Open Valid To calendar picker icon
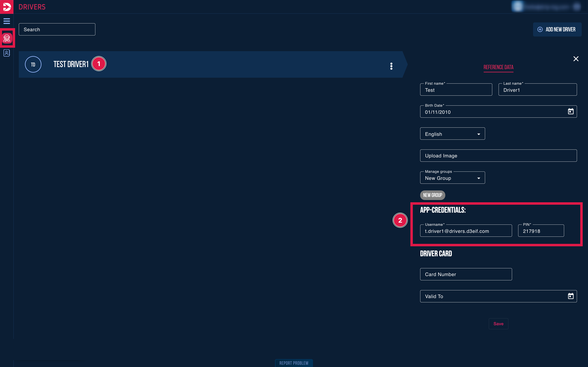 pyautogui.click(x=570, y=296)
